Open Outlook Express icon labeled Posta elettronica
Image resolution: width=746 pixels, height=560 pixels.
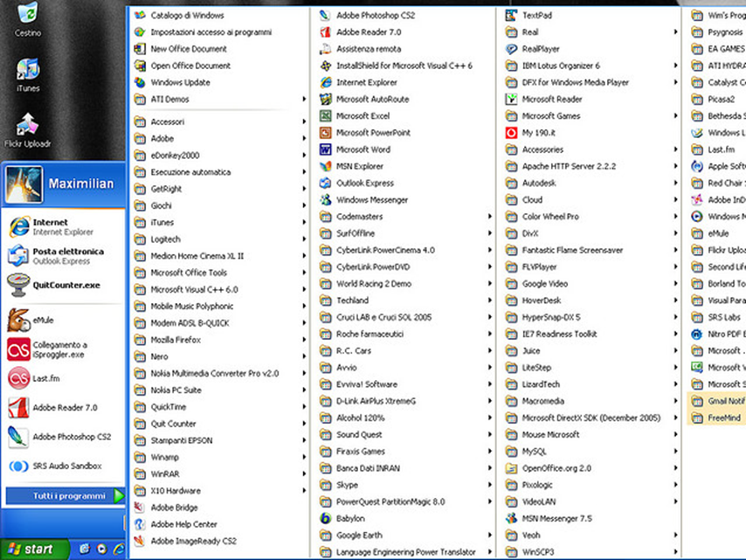pyautogui.click(x=18, y=256)
